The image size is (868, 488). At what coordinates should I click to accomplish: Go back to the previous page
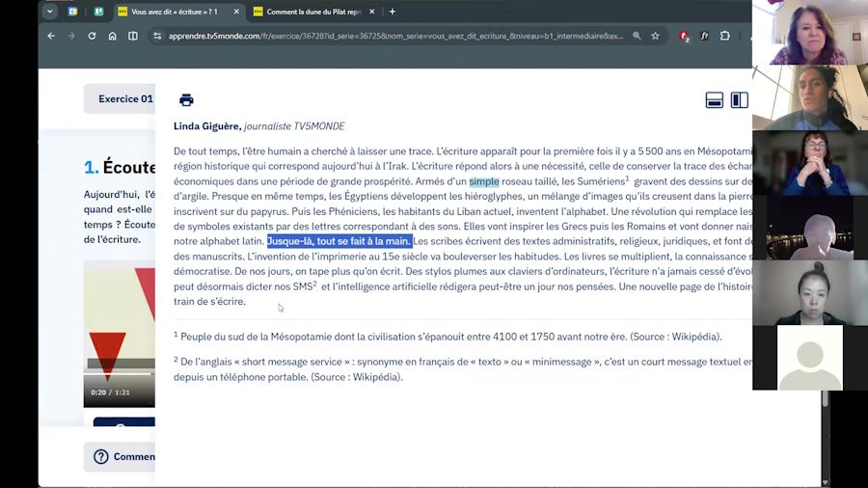tap(51, 36)
